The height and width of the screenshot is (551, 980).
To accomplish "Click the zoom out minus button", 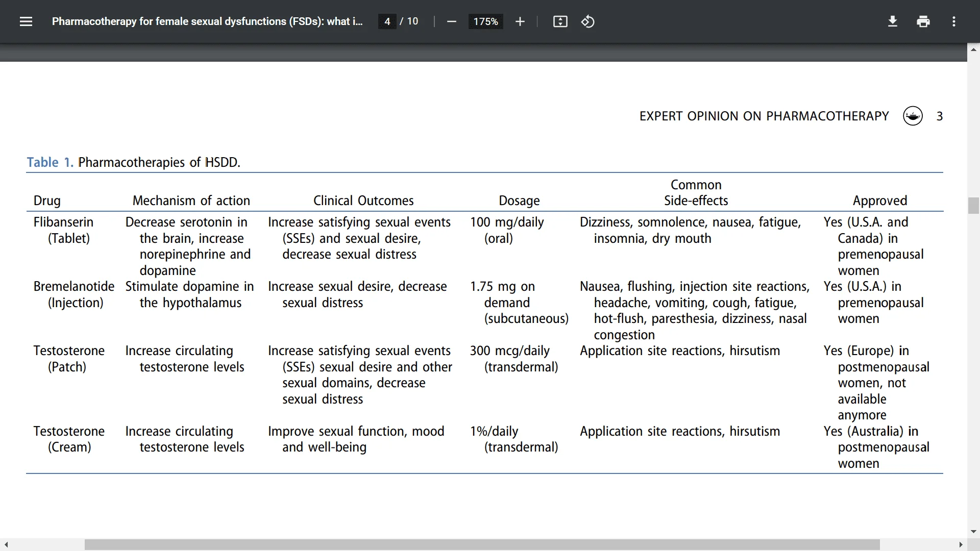I will click(451, 21).
